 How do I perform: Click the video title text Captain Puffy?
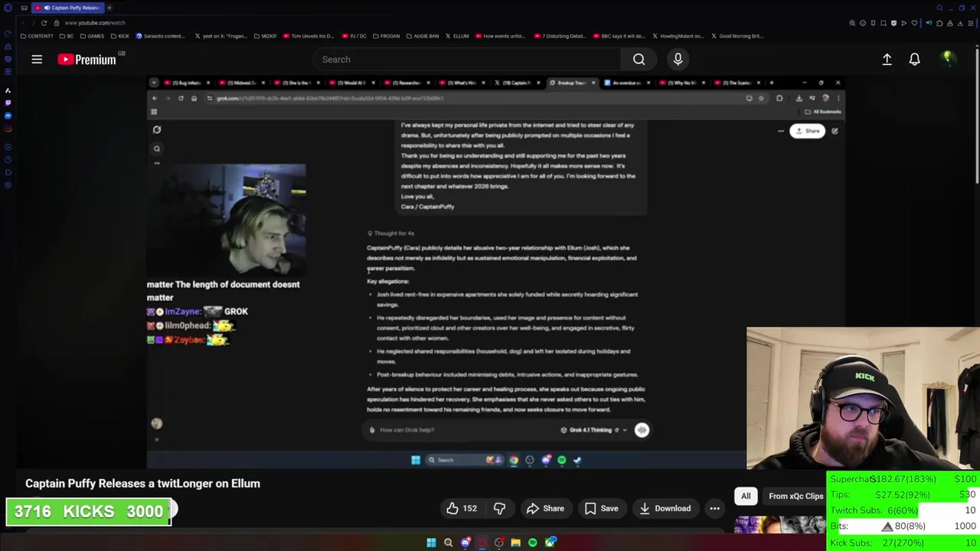(x=142, y=484)
